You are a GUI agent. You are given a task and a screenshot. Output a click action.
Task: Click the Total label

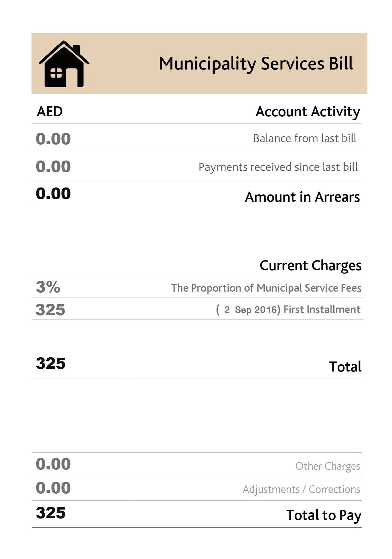(345, 367)
